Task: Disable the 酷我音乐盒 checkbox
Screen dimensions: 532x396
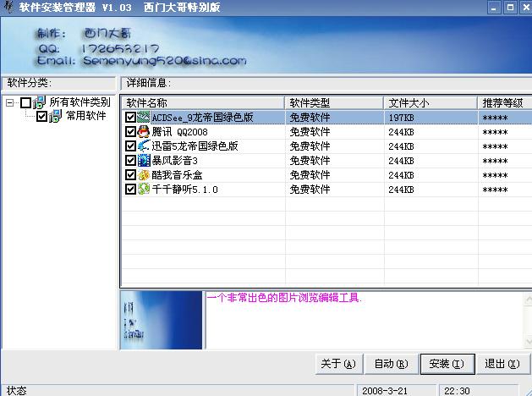Action: click(x=130, y=175)
